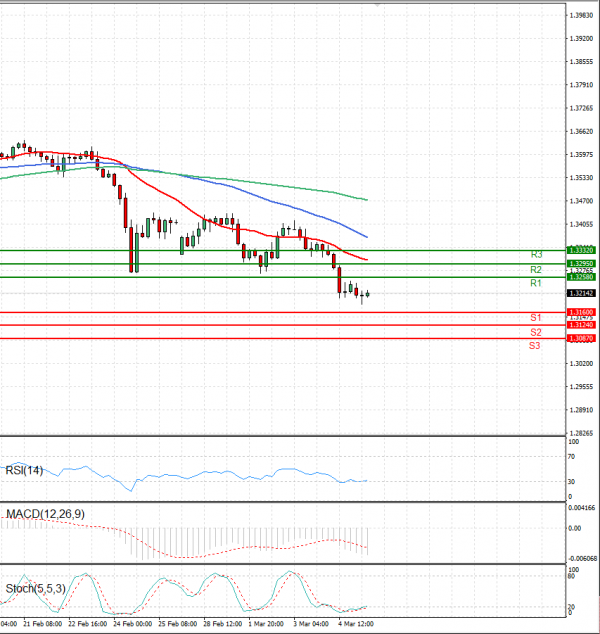600x634 pixels.
Task: Click the MACD(12,26,9) indicator label
Action: [x=45, y=514]
